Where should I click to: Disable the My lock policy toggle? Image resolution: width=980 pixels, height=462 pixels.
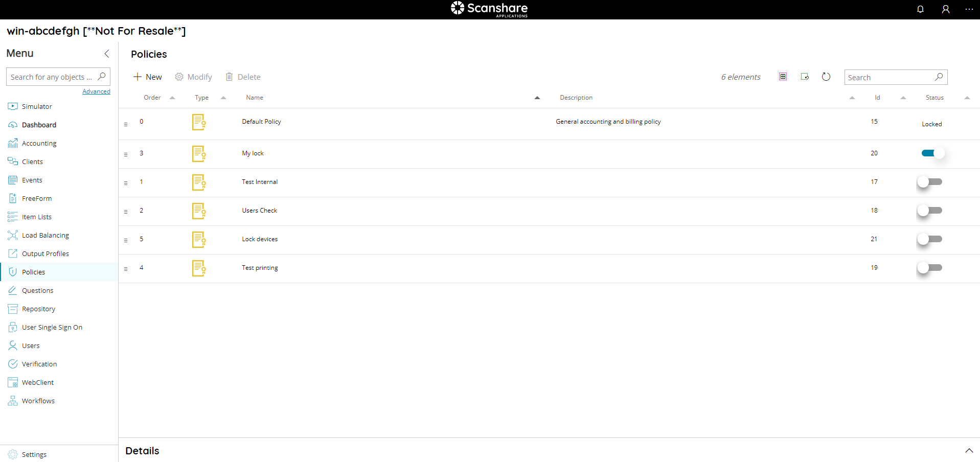(x=932, y=153)
